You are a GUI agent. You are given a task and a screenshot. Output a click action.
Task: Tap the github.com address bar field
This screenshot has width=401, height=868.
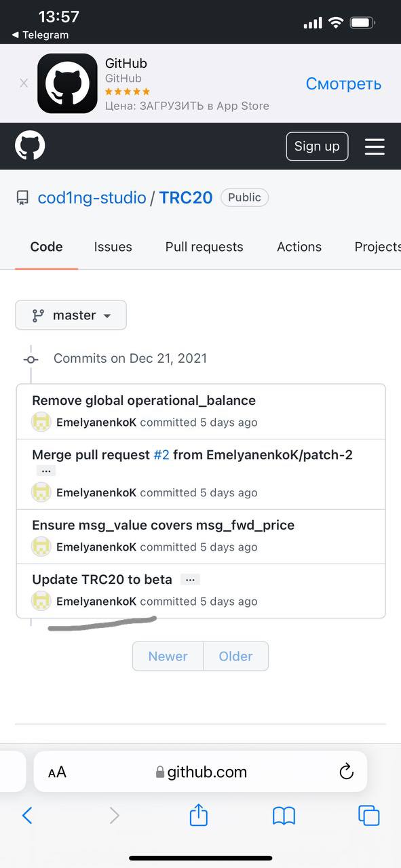[x=200, y=772]
